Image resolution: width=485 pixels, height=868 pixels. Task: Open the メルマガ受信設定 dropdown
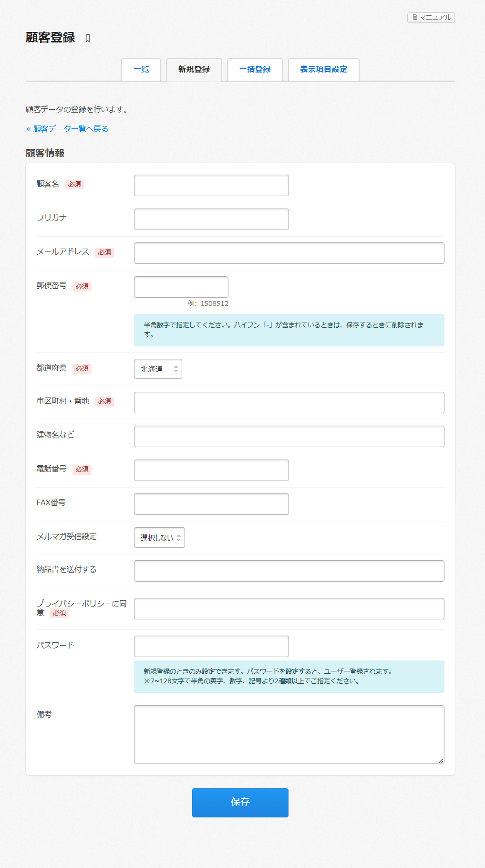point(159,538)
